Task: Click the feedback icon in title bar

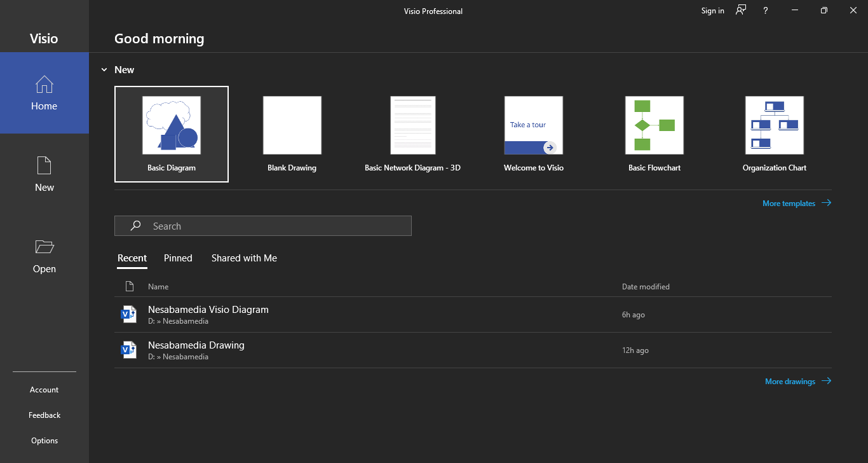Action: point(741,10)
